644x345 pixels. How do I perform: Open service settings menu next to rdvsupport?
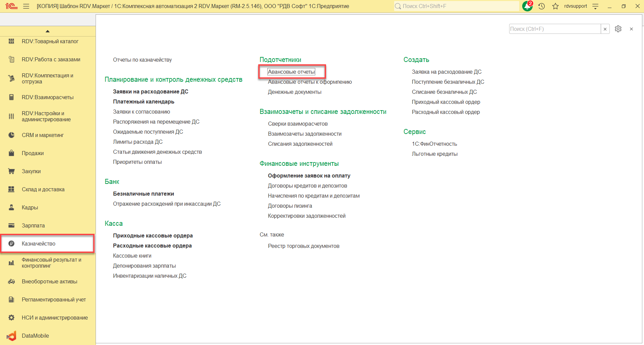(595, 6)
